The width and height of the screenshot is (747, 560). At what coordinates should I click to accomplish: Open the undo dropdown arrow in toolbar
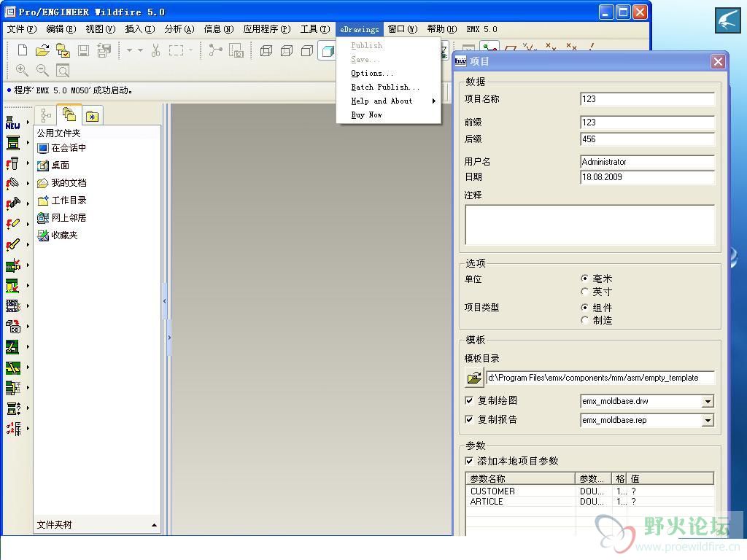pyautogui.click(x=129, y=50)
